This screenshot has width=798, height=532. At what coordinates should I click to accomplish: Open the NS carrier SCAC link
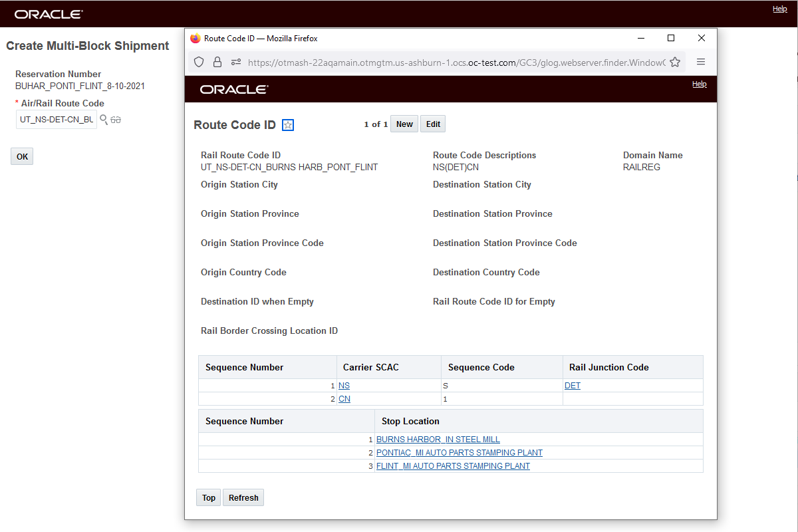click(344, 386)
